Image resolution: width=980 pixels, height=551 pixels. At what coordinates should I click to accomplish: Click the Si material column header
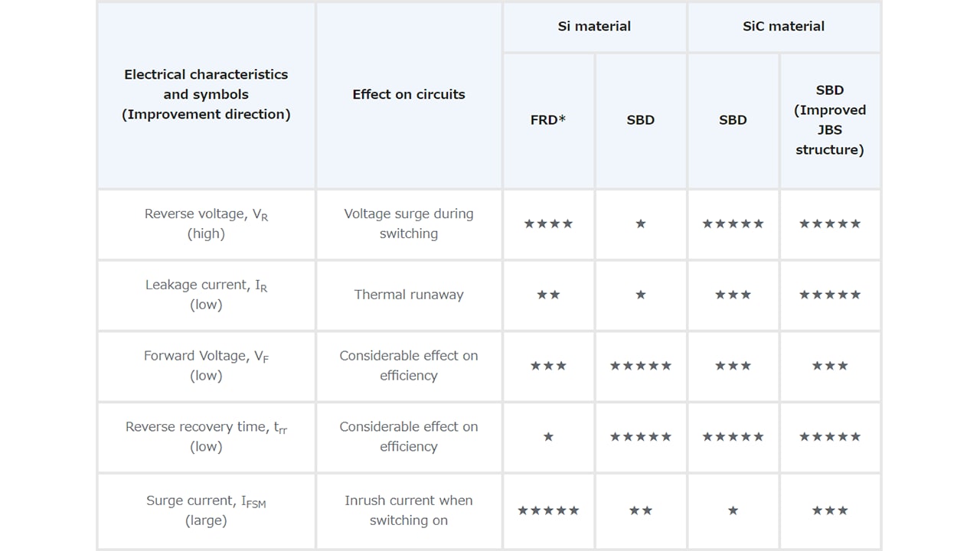594,27
